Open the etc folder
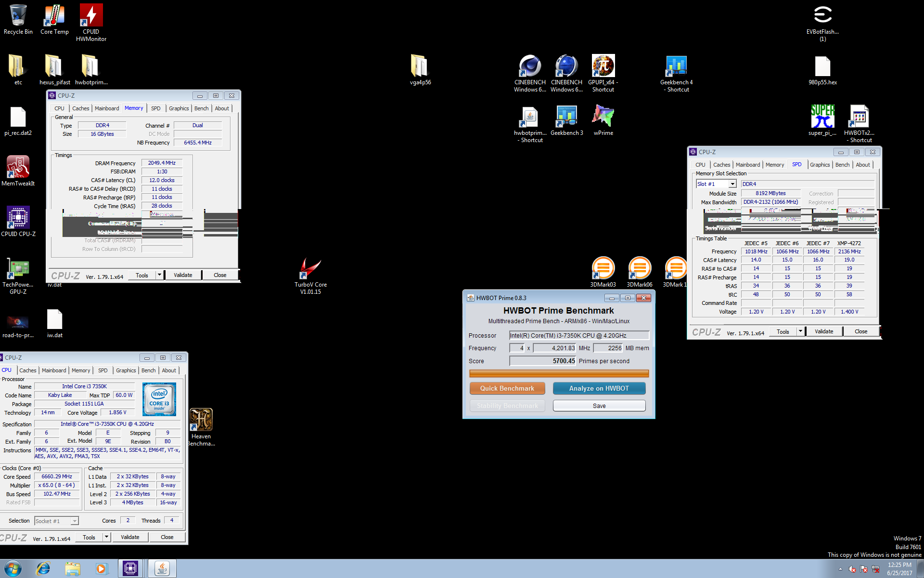The image size is (924, 578). (x=18, y=70)
